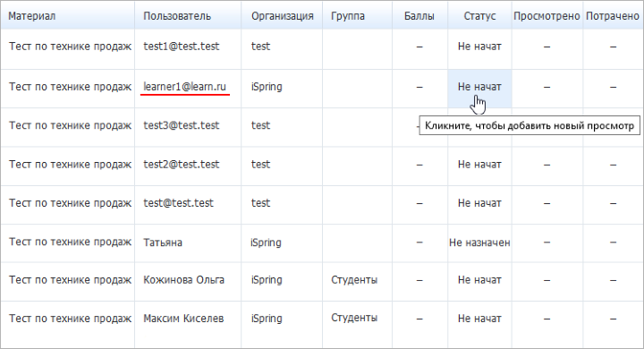Image resolution: width=644 pixels, height=349 pixels.
Task: Select user test1@test.test
Action: click(x=181, y=46)
